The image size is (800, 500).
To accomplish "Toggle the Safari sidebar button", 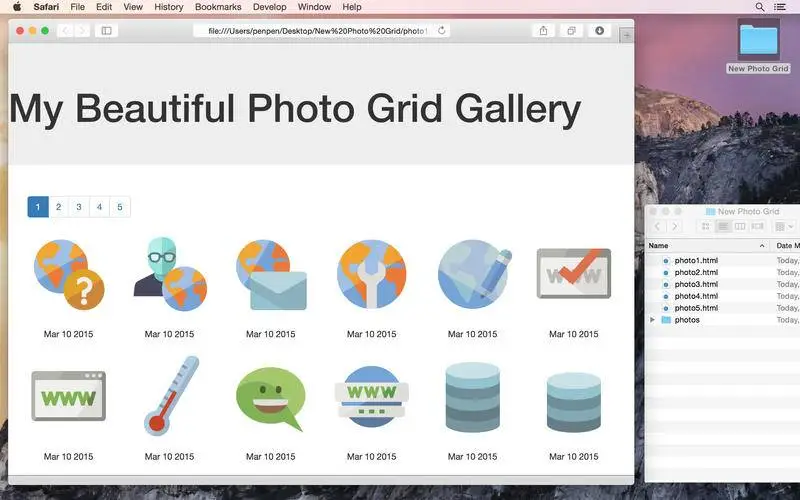I will click(106, 31).
